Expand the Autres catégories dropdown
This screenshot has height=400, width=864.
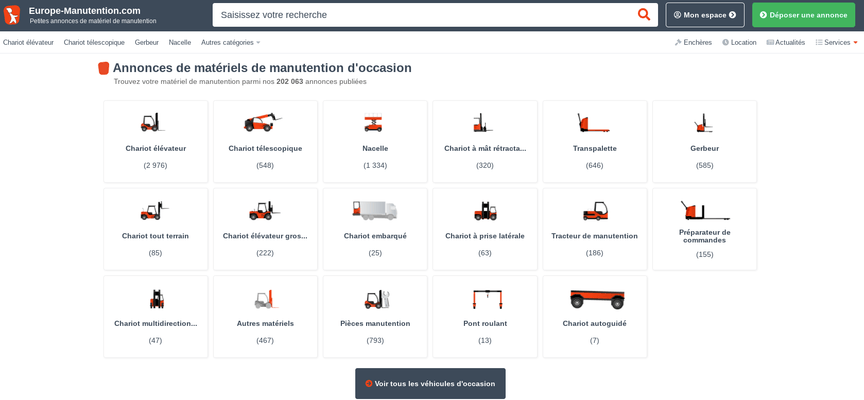pyautogui.click(x=230, y=43)
